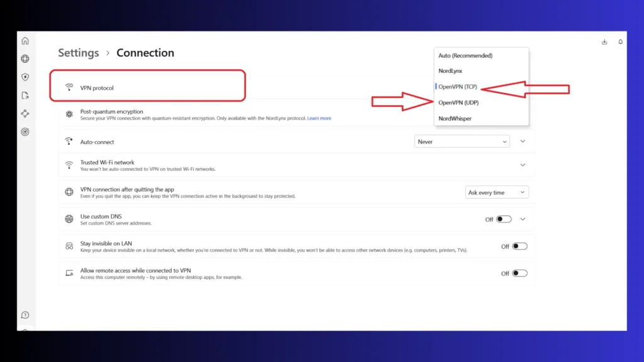Click the download icon in top-right corner
644x362 pixels.
[x=604, y=42]
